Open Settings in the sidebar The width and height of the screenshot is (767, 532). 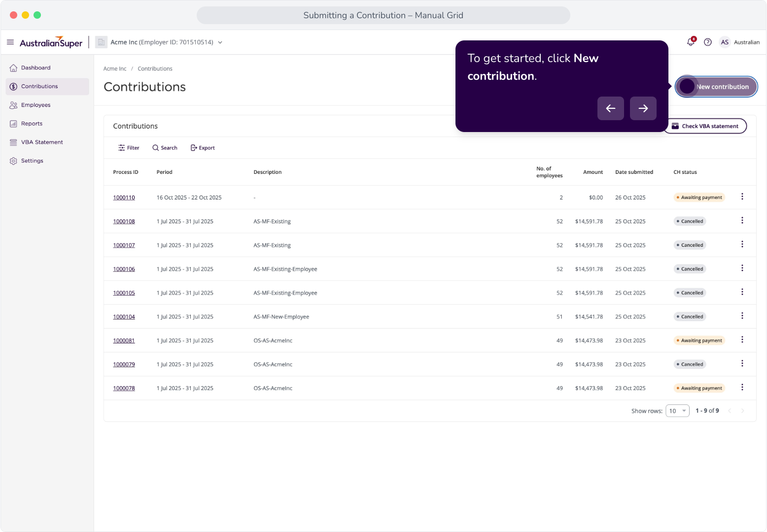click(47, 161)
